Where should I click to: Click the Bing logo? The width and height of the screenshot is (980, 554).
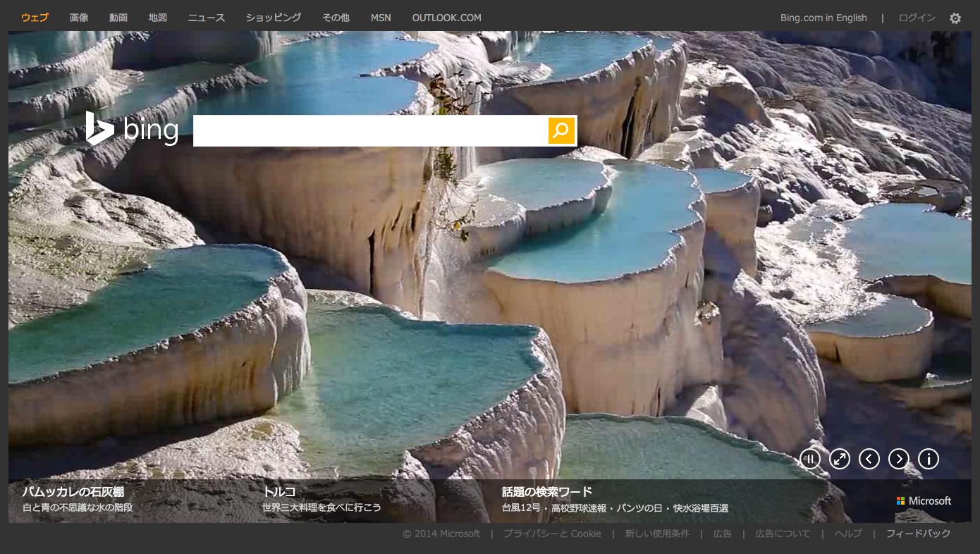point(132,130)
